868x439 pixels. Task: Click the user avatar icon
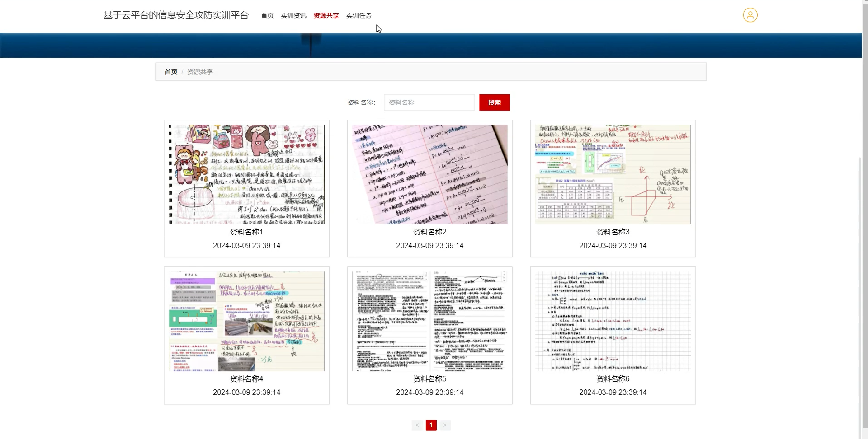[750, 15]
